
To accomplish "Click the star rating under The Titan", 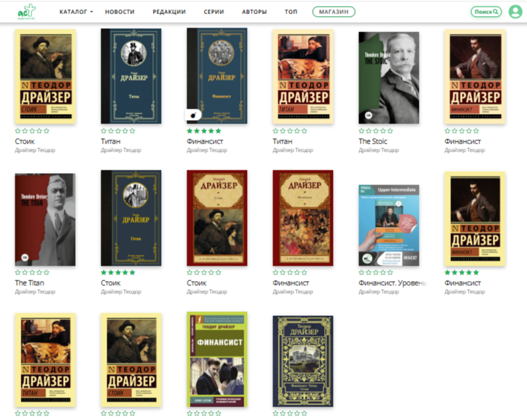I will pos(32,272).
